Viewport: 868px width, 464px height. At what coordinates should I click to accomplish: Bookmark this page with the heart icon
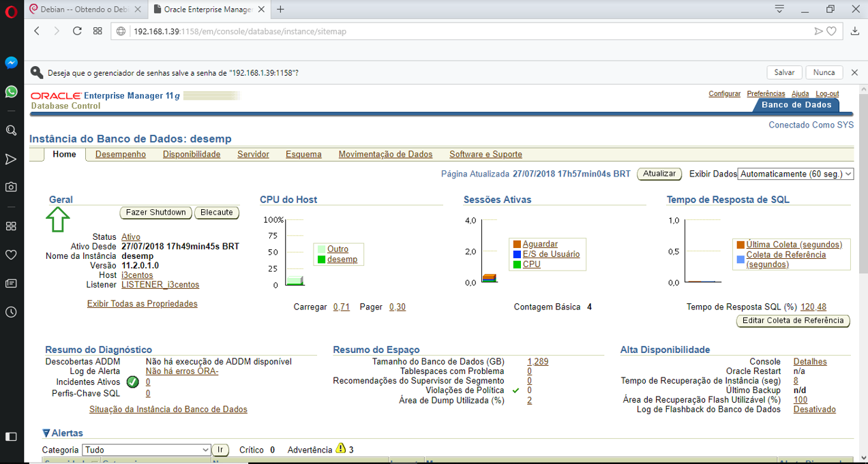click(831, 31)
